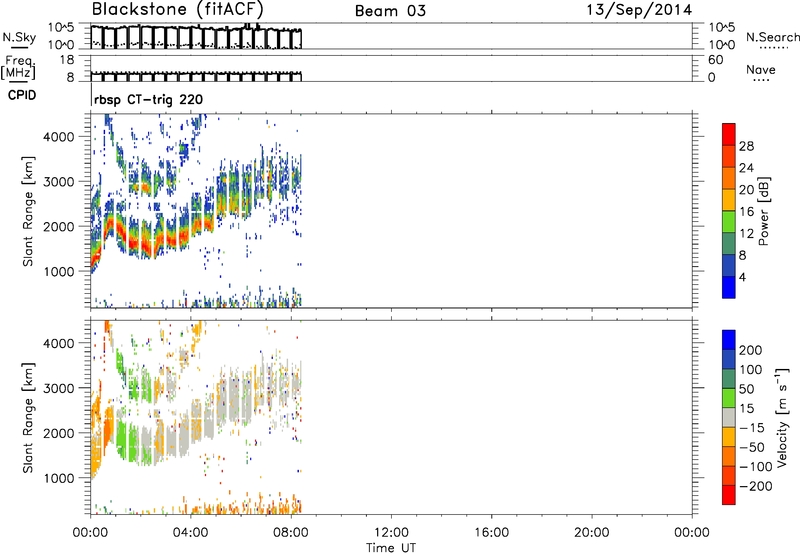Screen dimensions: 800x554
Task: Click the '-200' velocity colorbar tick
Action: click(756, 486)
